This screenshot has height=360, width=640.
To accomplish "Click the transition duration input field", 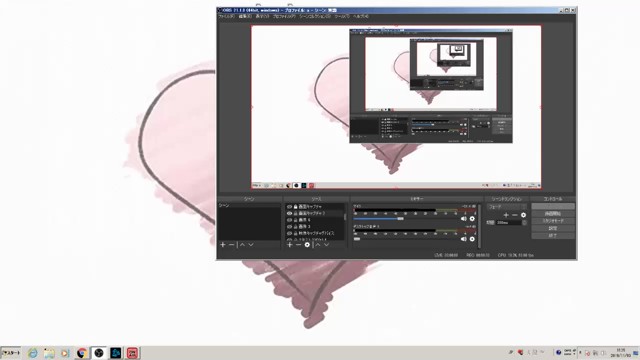I will 509,222.
